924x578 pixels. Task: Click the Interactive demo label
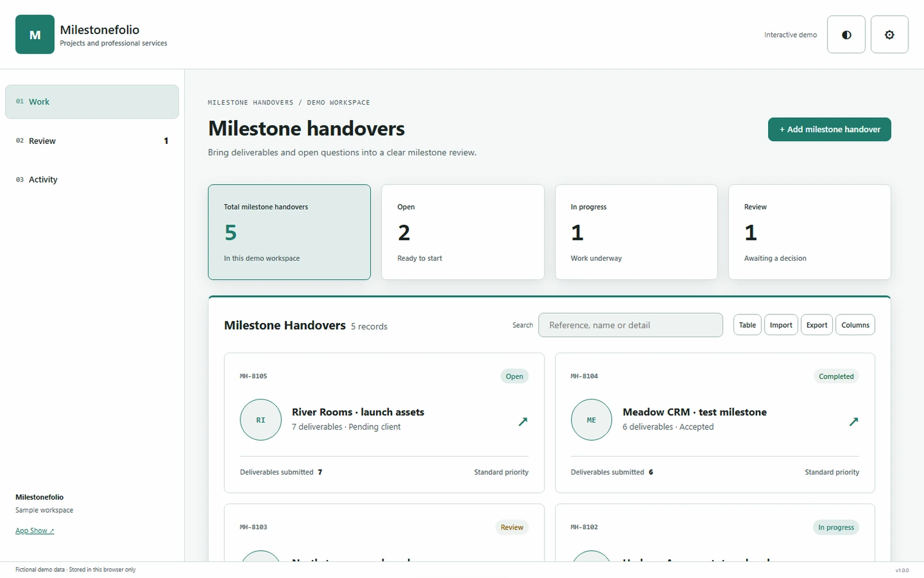click(x=791, y=35)
